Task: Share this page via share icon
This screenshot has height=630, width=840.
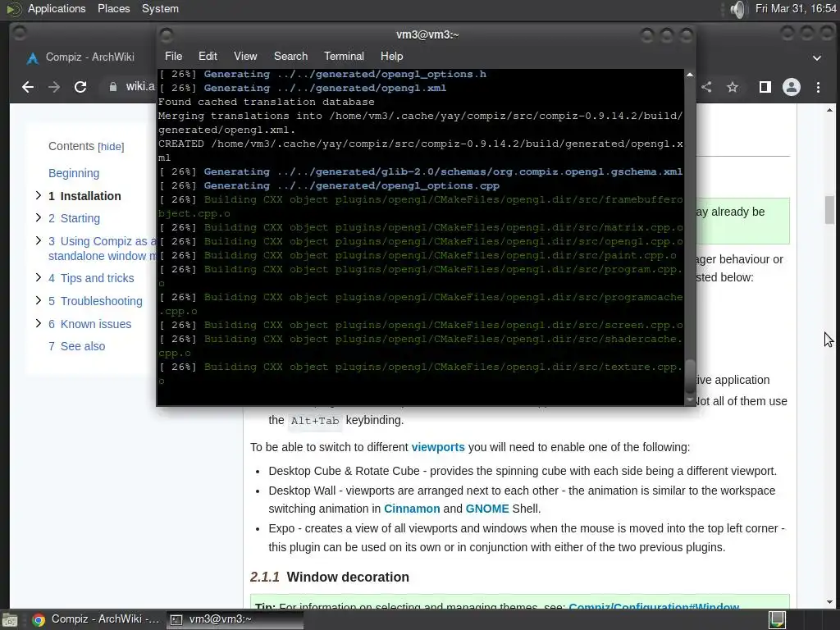Action: pyautogui.click(x=706, y=87)
